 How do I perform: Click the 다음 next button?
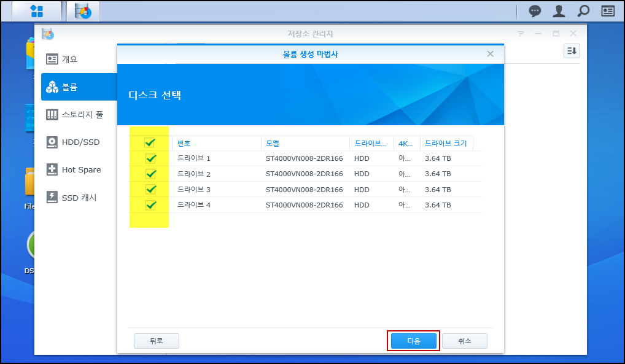[413, 341]
